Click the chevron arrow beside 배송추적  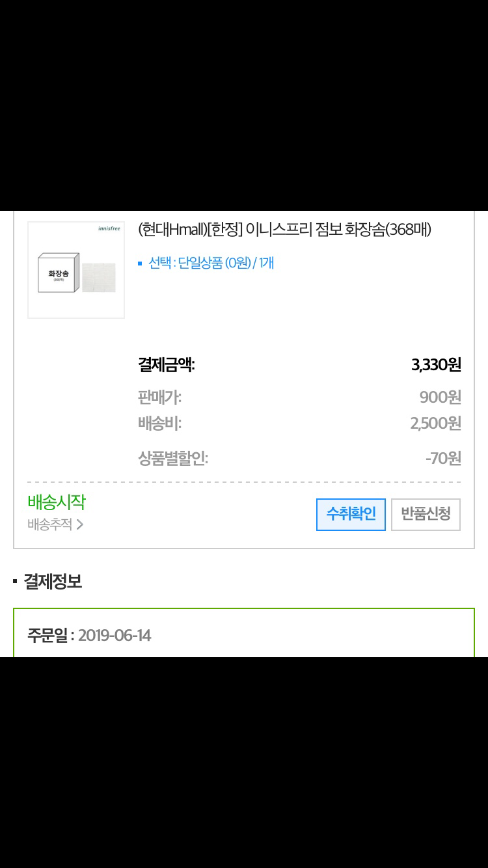tap(80, 524)
